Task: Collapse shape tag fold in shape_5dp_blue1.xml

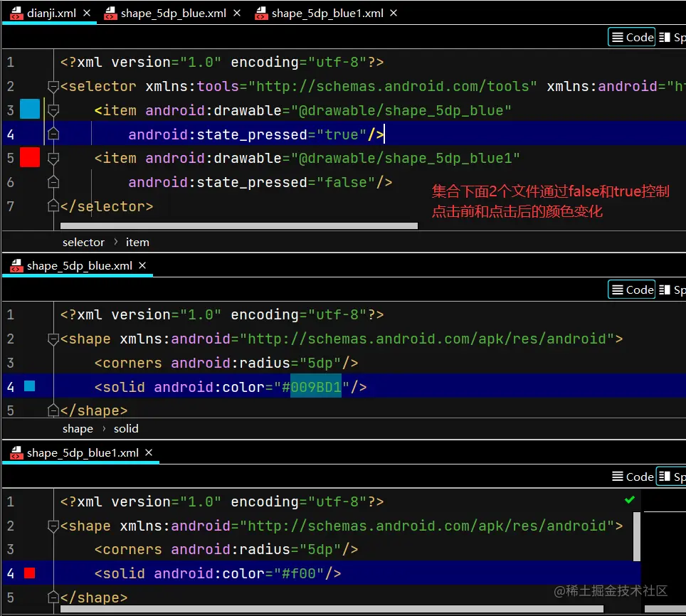Action: point(53,526)
